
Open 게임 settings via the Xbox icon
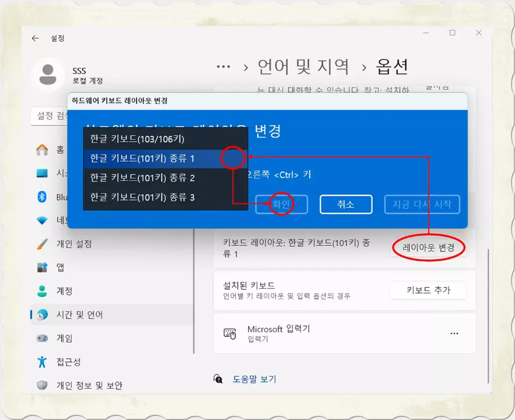pyautogui.click(x=42, y=338)
